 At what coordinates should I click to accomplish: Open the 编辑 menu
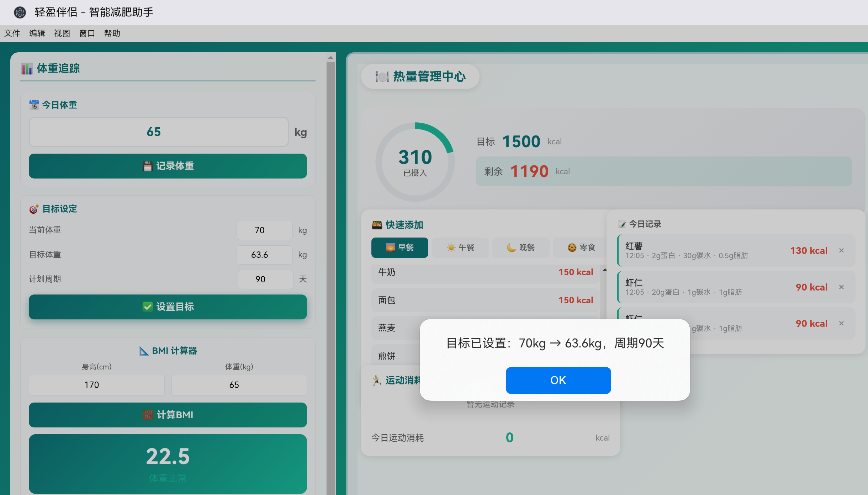click(x=37, y=33)
